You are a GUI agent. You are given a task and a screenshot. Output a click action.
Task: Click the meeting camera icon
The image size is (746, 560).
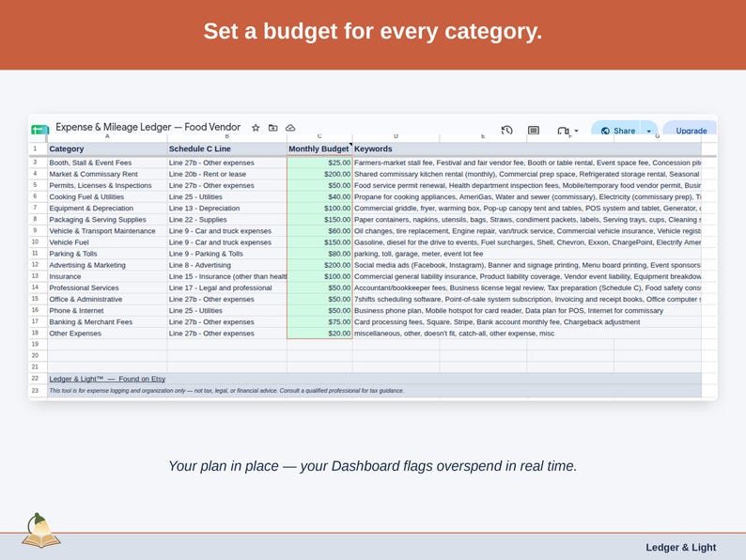[563, 131]
